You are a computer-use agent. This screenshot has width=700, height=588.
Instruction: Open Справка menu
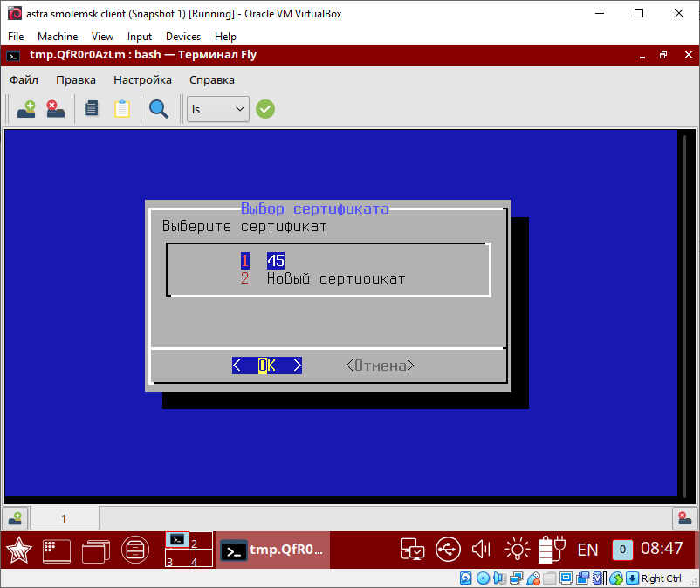[x=211, y=80]
